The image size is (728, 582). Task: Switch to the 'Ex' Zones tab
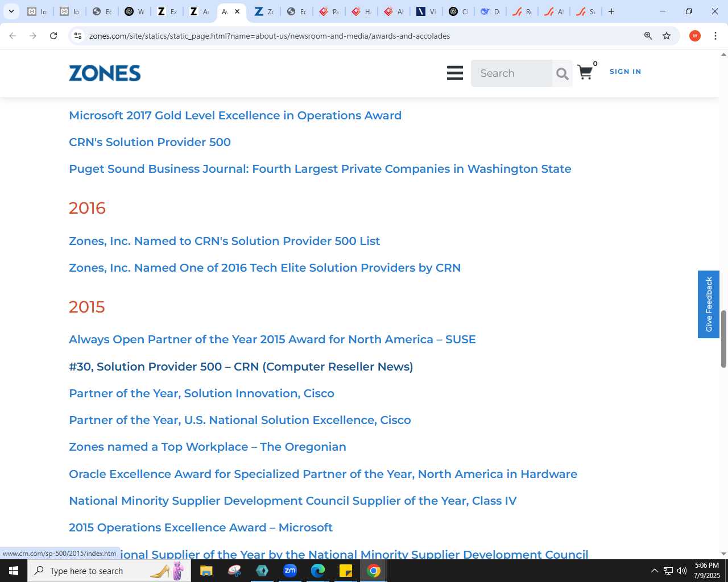point(167,11)
